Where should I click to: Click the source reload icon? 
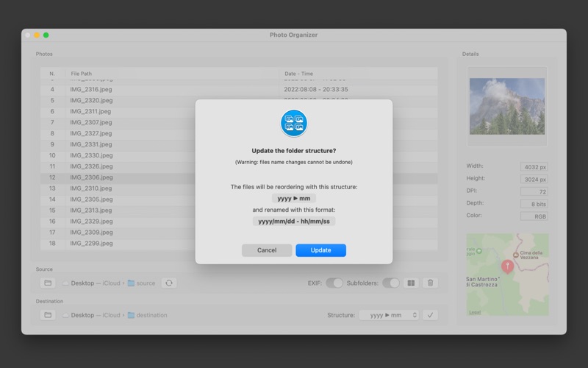tap(168, 283)
